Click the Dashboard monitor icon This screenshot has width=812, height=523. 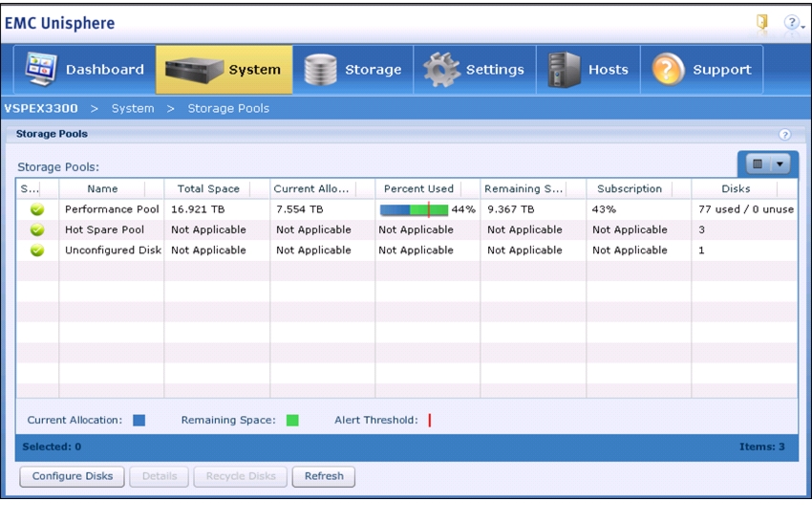tap(41, 69)
